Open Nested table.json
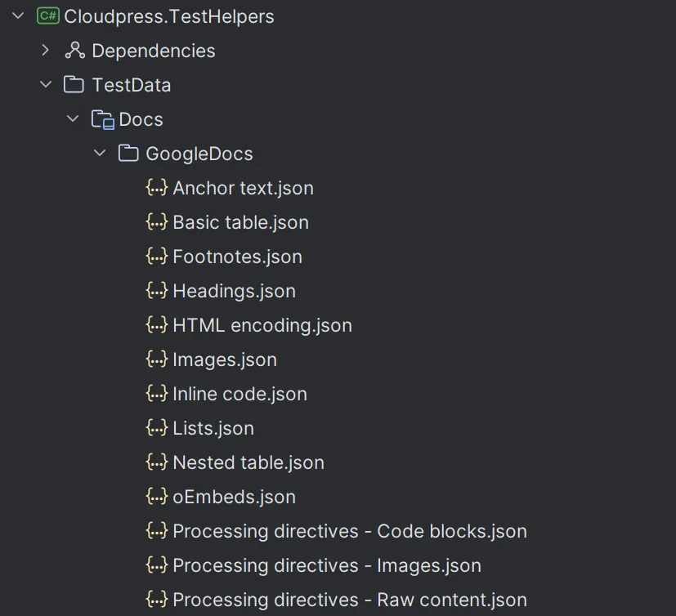The width and height of the screenshot is (676, 616). (248, 462)
